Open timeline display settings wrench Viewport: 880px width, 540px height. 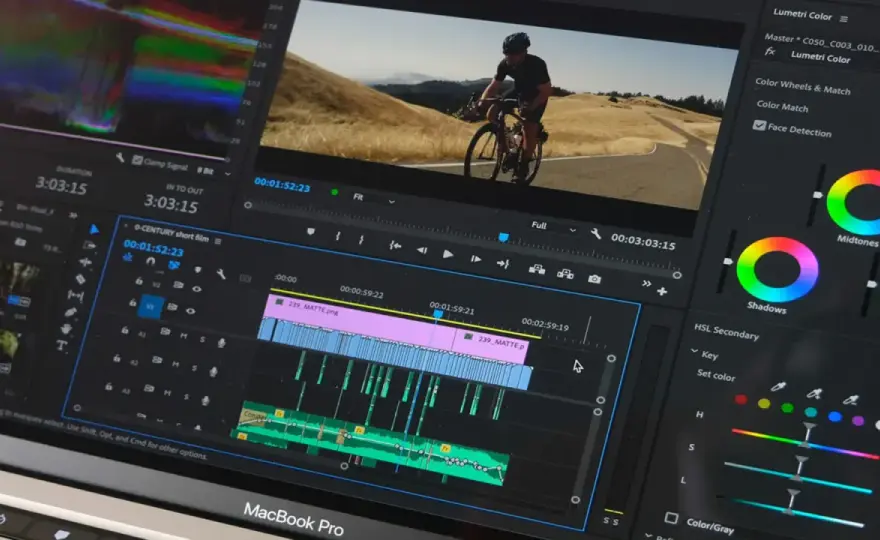pyautogui.click(x=221, y=273)
